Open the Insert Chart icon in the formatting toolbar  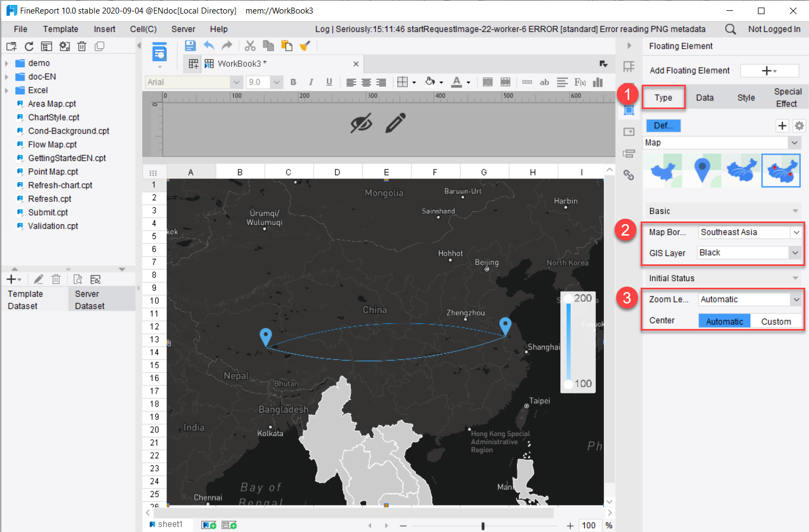[598, 82]
